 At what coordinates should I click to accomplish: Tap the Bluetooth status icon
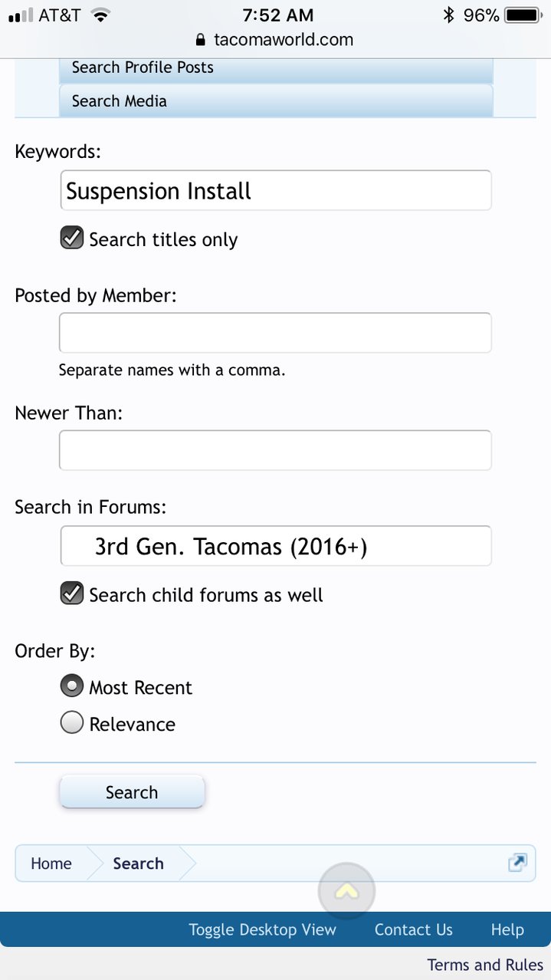[x=449, y=15]
